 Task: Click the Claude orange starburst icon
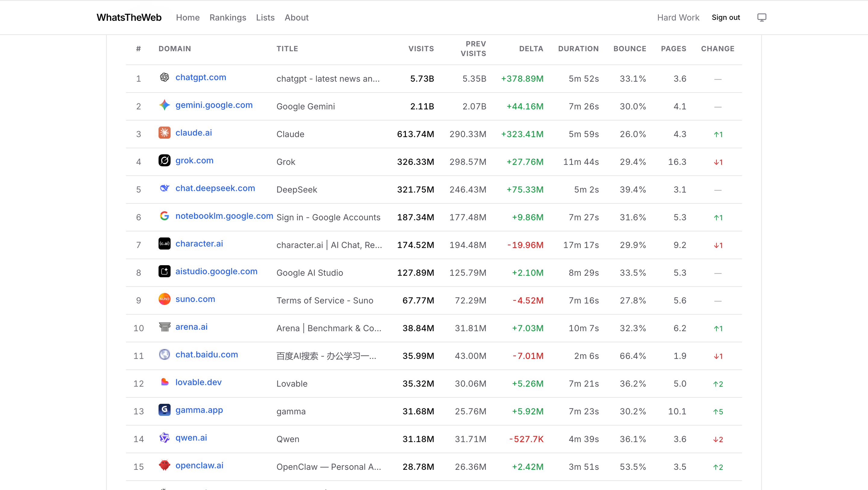165,133
